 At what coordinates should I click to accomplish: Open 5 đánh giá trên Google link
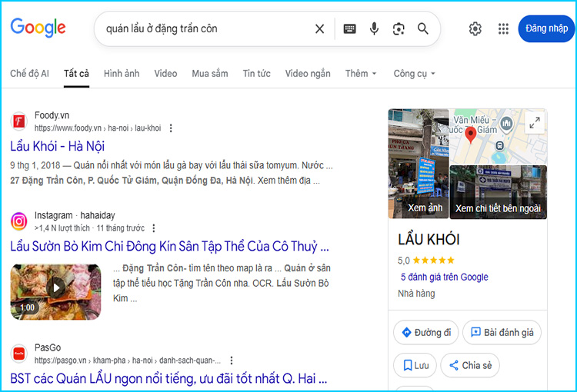(445, 277)
